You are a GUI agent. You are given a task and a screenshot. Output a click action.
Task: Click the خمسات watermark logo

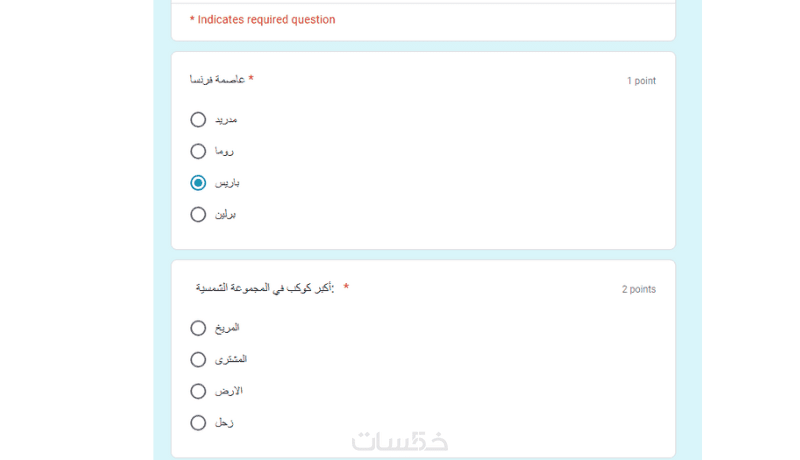[x=399, y=441]
